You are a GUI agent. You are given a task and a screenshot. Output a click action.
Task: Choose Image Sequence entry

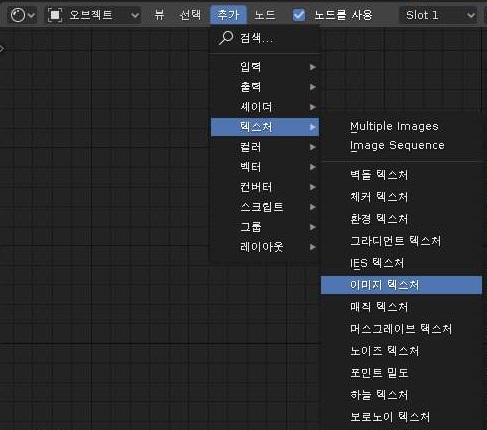pos(401,145)
